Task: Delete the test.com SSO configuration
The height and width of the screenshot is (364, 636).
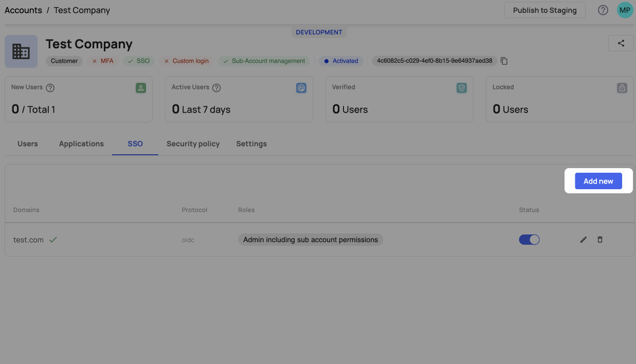Action: click(x=599, y=240)
